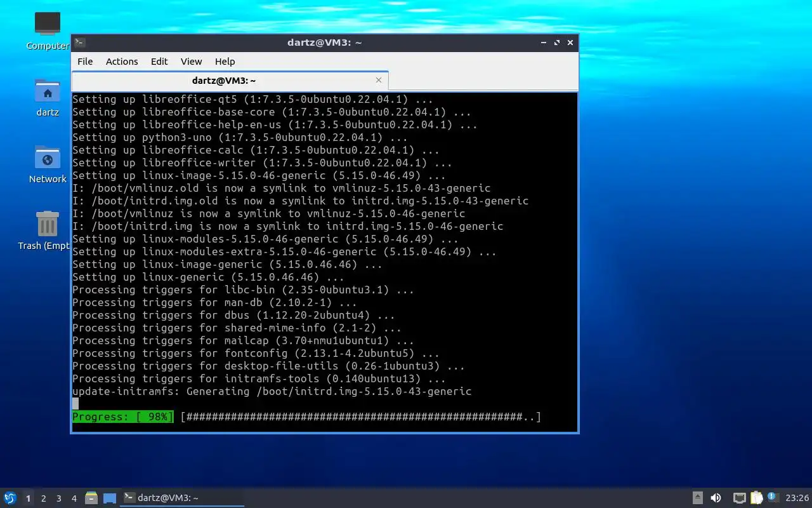Click 'Processing triggers for fontconfig' line
The height and width of the screenshot is (508, 812).
(x=256, y=353)
